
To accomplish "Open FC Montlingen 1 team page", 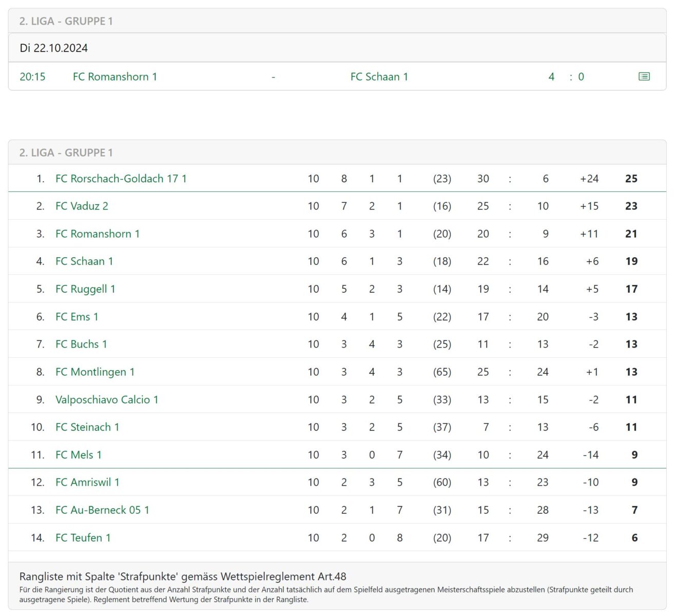I will (x=95, y=372).
